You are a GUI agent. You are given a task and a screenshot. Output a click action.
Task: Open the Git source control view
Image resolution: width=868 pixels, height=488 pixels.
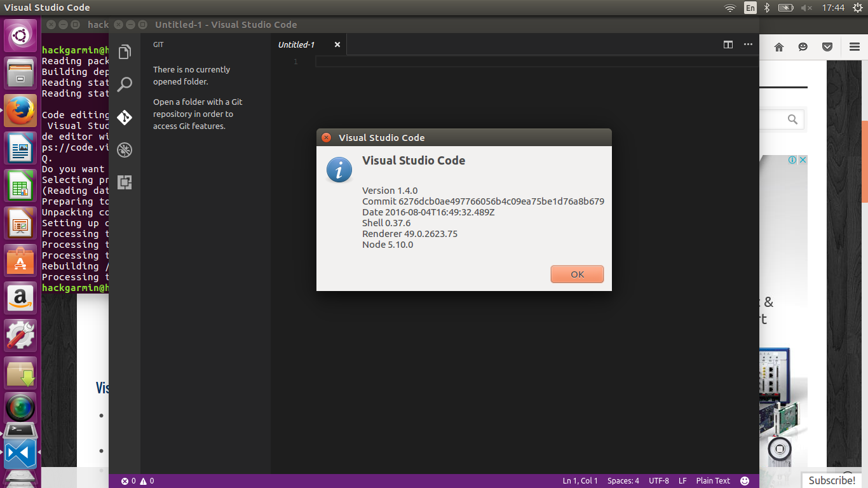coord(125,117)
